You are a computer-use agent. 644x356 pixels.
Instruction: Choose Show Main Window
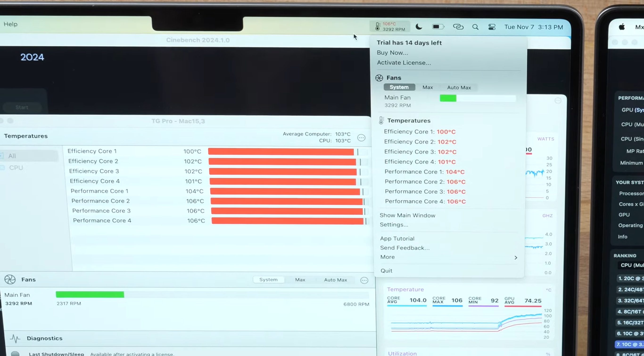click(x=407, y=215)
